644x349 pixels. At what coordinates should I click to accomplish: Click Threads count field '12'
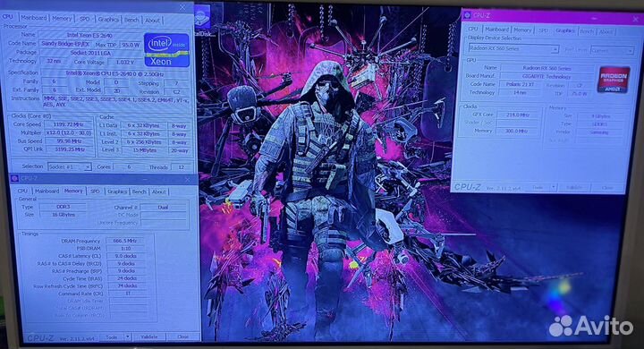pyautogui.click(x=181, y=167)
